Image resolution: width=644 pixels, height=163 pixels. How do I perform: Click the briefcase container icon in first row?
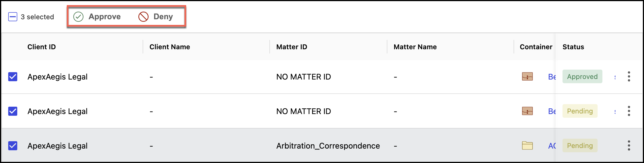click(527, 77)
